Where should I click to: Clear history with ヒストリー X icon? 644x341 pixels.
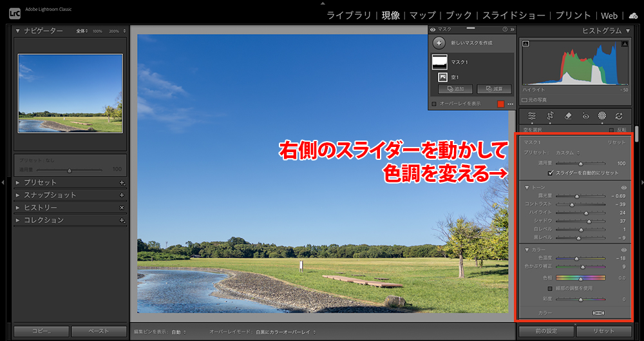coord(122,208)
